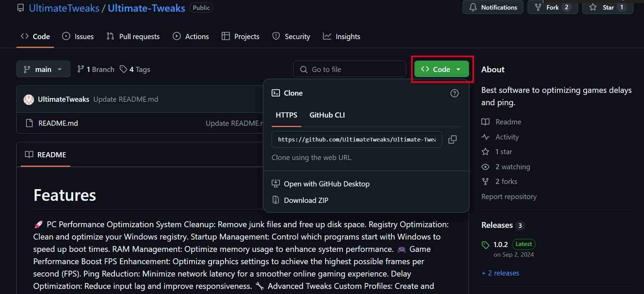
Task: Open the README.md file
Action: pos(58,123)
